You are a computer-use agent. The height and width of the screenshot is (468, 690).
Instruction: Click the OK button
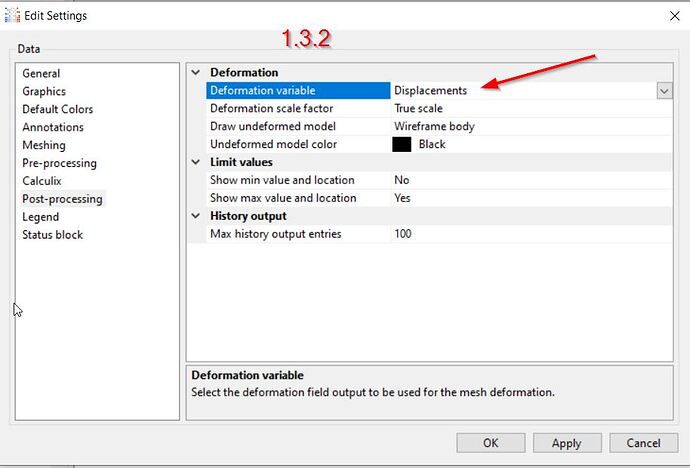click(x=491, y=443)
